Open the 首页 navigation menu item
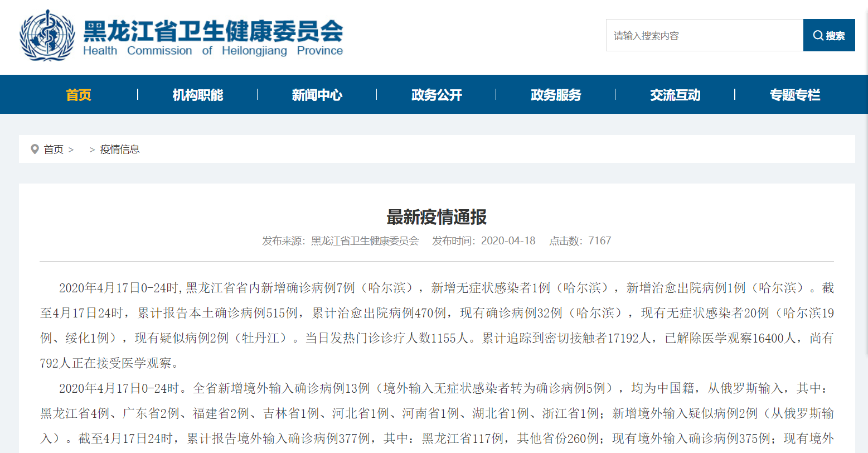This screenshot has height=453, width=868. [78, 95]
